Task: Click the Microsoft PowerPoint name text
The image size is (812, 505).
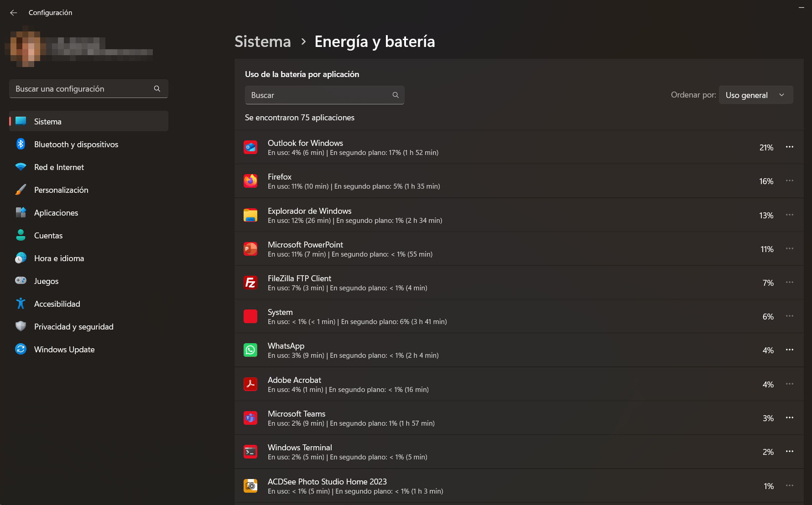Action: click(305, 245)
